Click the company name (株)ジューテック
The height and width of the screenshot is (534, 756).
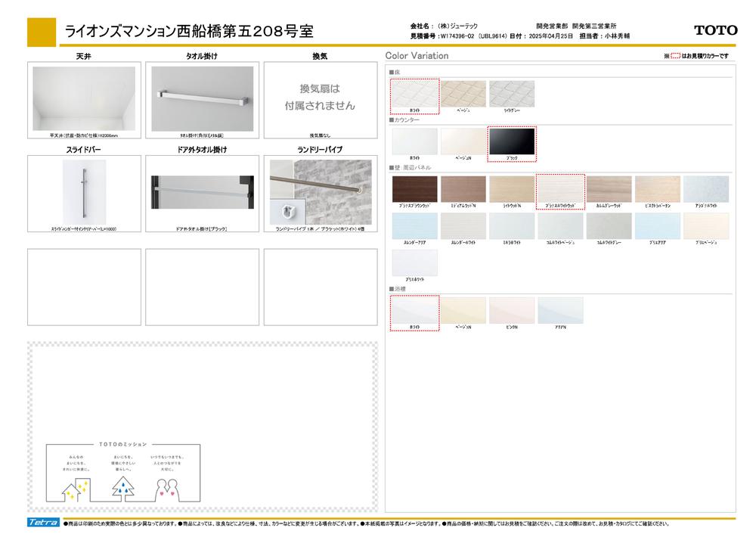(x=457, y=26)
